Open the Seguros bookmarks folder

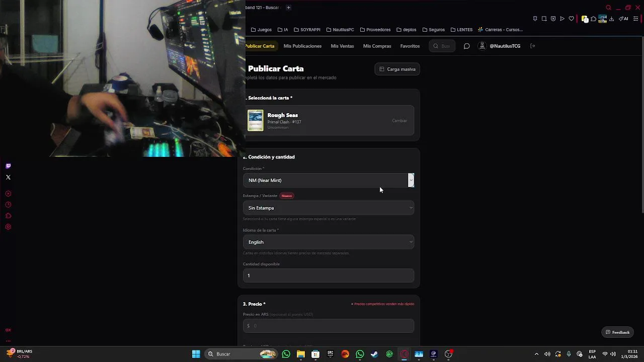(x=434, y=30)
